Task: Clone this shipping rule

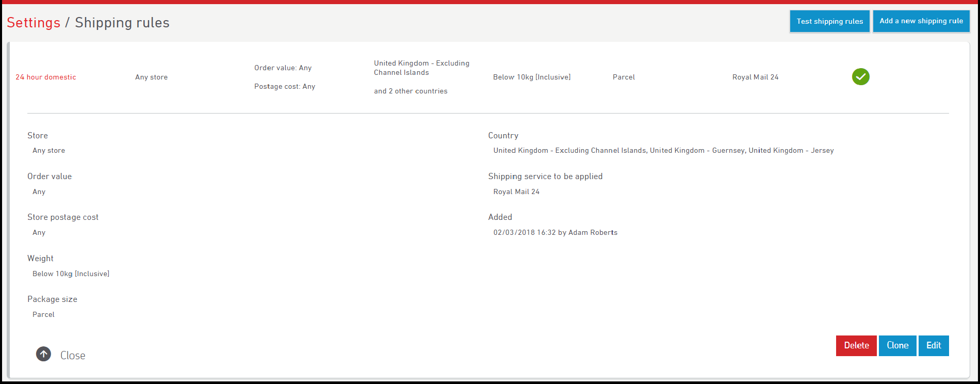Action: click(897, 346)
